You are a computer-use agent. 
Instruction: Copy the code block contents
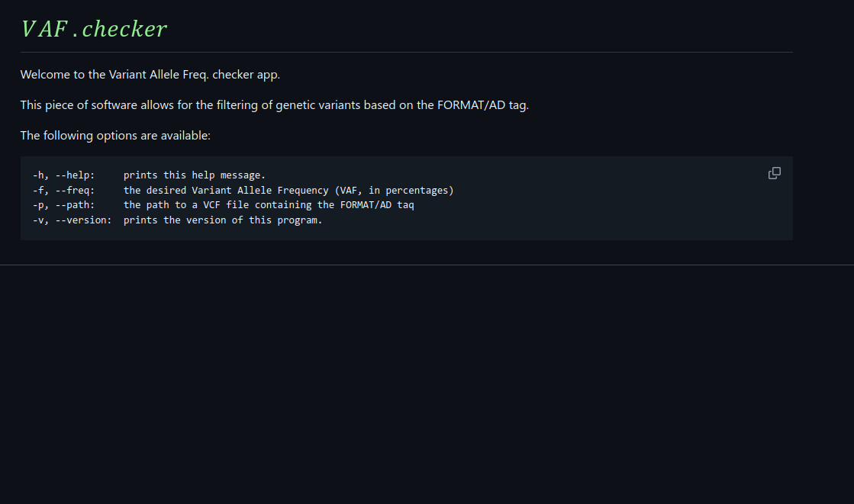click(774, 173)
